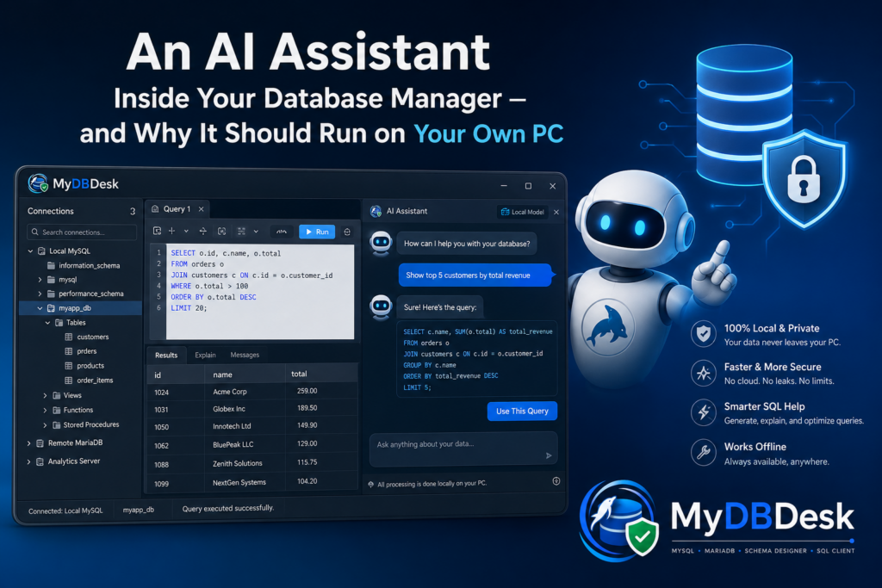882x588 pixels.
Task: Open the Explain tab
Action: [x=205, y=356]
